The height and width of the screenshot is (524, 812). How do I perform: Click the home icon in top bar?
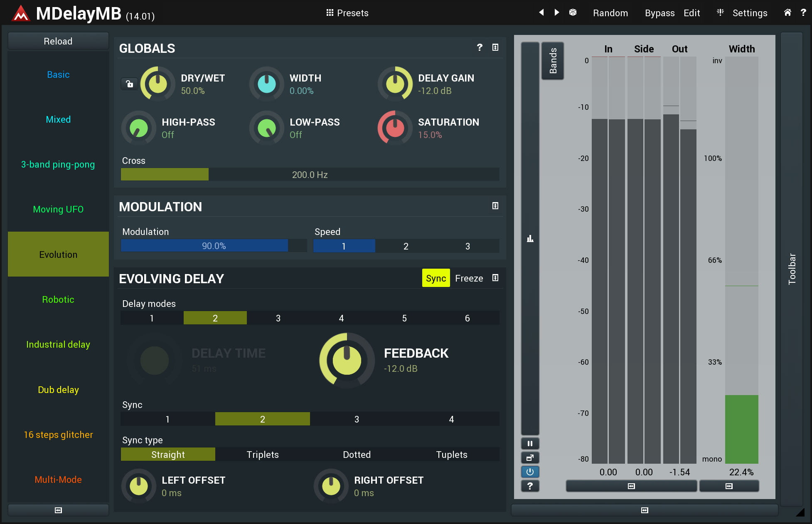[x=787, y=12]
